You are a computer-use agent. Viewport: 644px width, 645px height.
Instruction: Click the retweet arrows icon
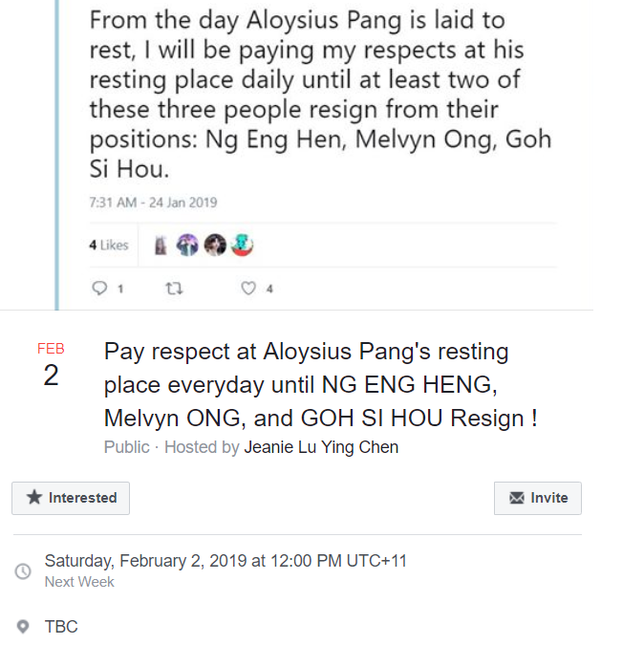click(174, 288)
